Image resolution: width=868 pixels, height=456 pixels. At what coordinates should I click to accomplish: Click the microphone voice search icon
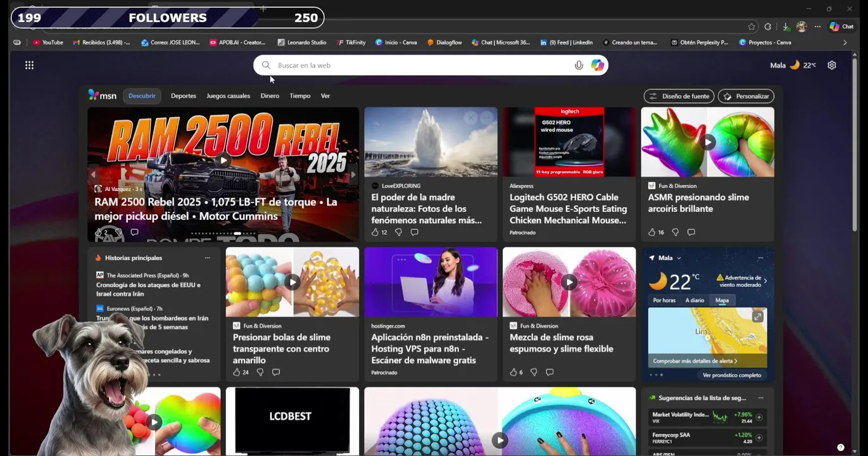click(579, 65)
